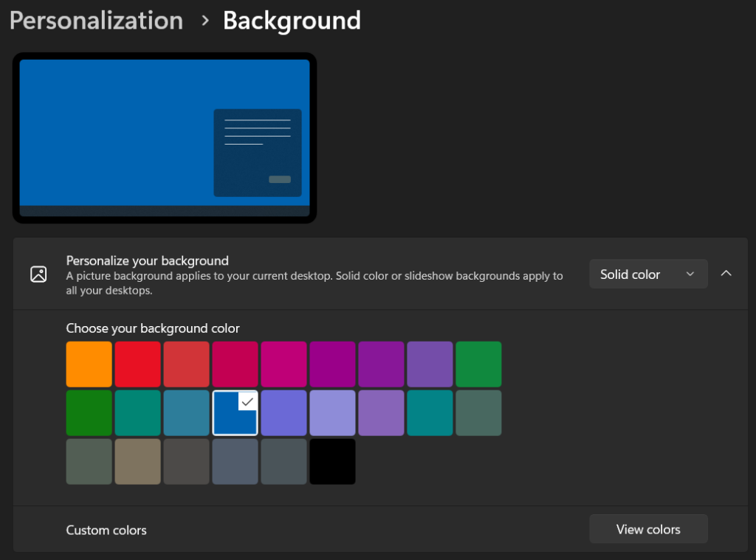
Task: Choose the orange background color
Action: click(89, 364)
